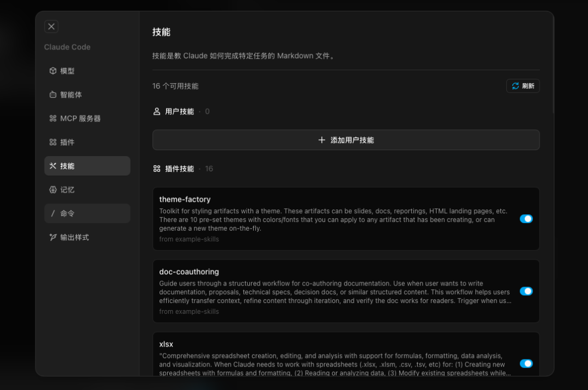Click the slash icon beside 命令

pos(53,214)
